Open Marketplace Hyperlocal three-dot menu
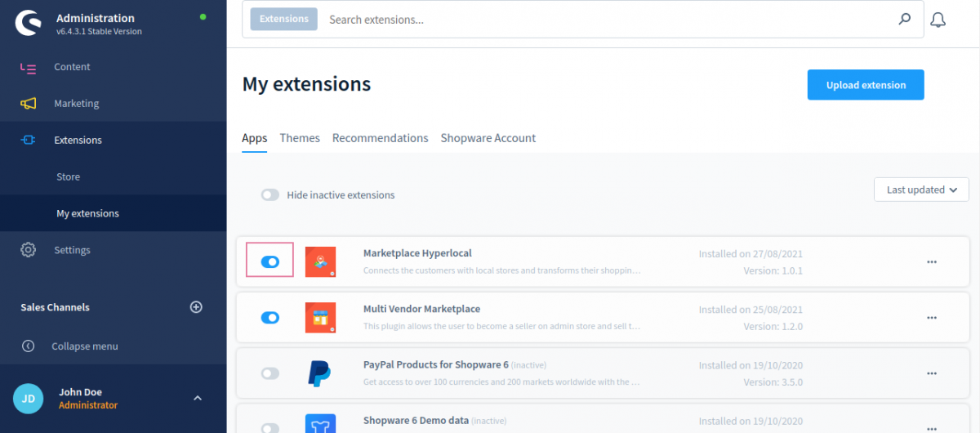Image resolution: width=980 pixels, height=433 pixels. pyautogui.click(x=932, y=262)
